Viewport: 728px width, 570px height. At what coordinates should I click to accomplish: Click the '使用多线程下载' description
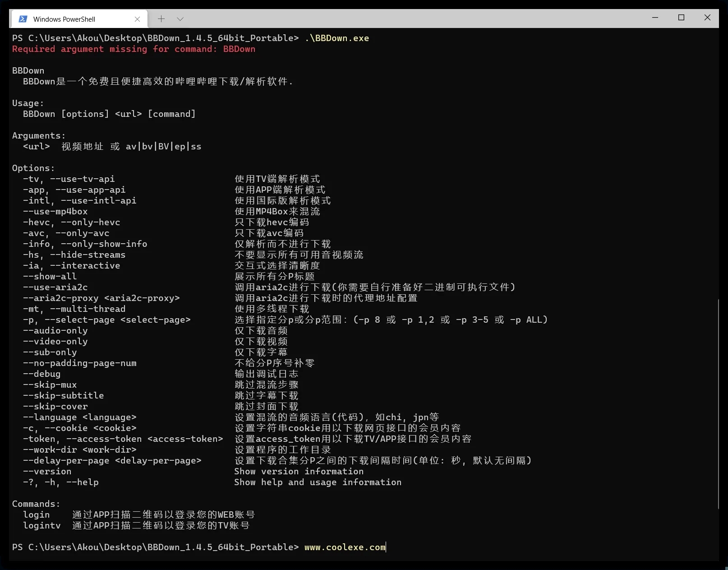272,309
